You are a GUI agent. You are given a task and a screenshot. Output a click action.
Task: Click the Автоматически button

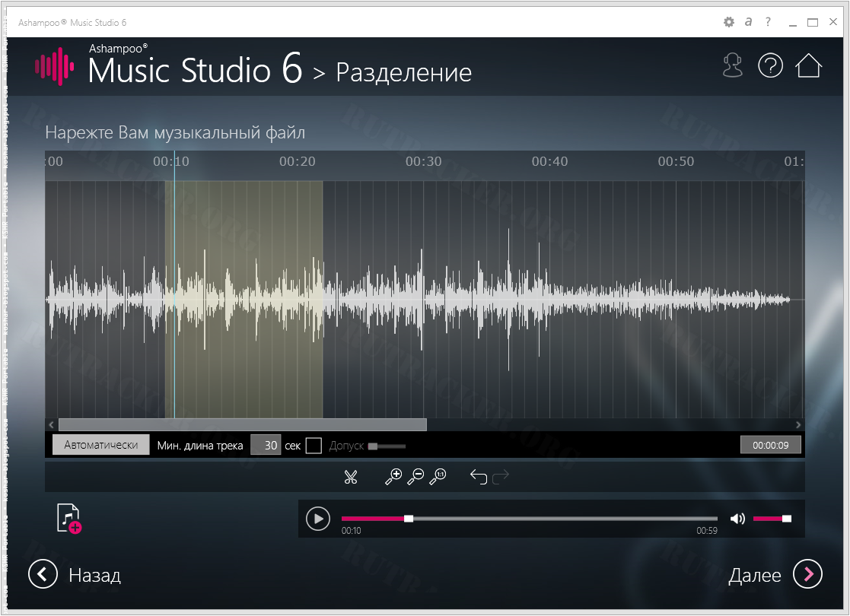coord(100,446)
